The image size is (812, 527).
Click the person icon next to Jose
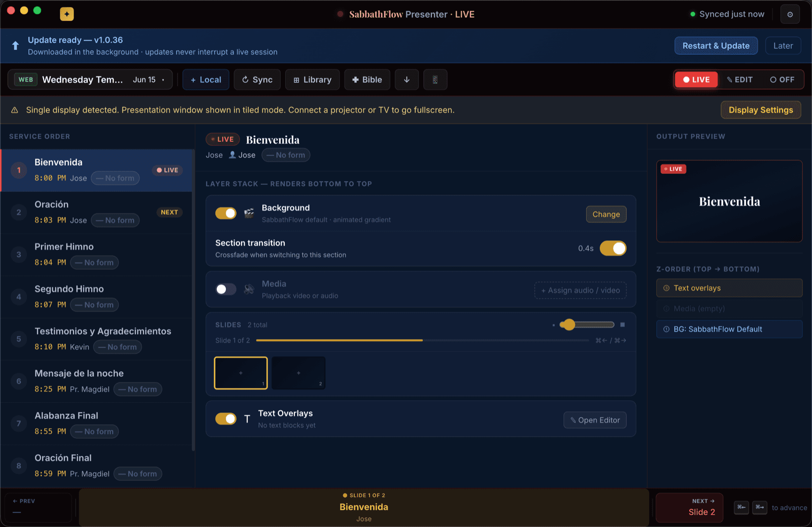232,155
